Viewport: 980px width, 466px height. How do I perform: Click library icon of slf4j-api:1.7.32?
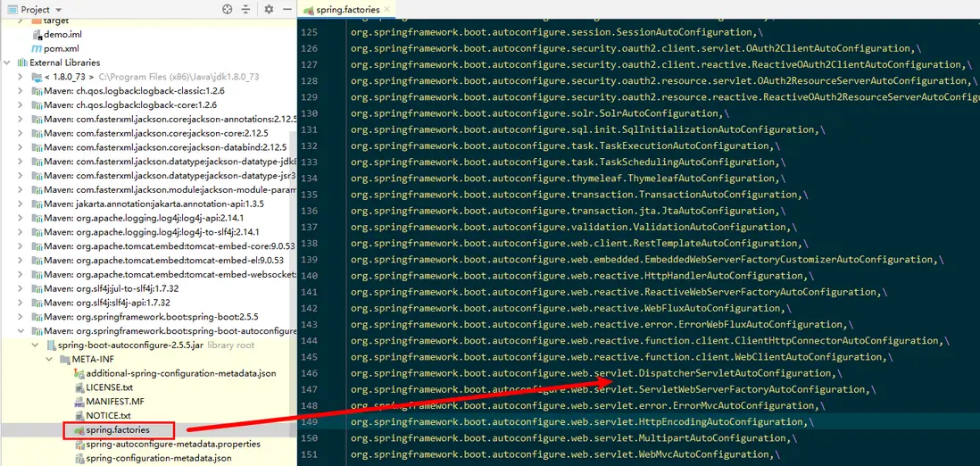coord(37,303)
